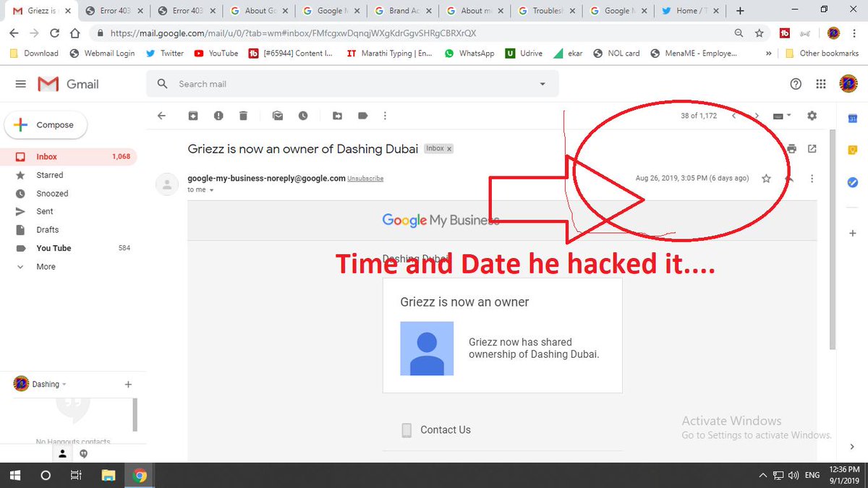Open Google apps grid
Screen dimensions: 868x488
(820, 84)
